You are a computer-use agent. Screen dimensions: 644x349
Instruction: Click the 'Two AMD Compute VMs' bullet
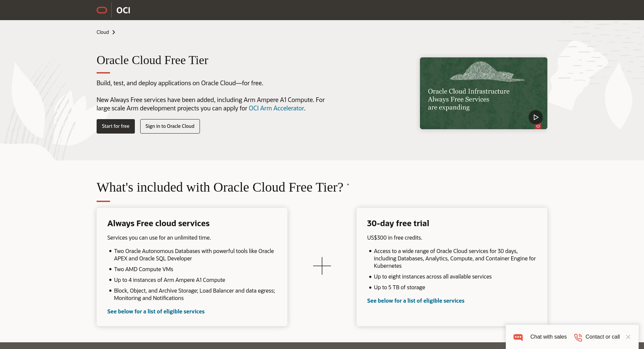pyautogui.click(x=144, y=269)
